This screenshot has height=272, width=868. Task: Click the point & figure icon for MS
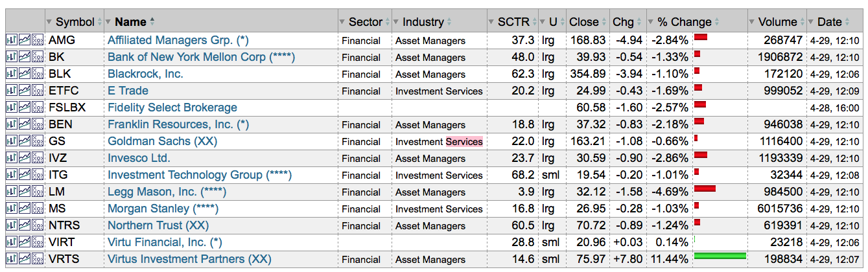coord(38,209)
